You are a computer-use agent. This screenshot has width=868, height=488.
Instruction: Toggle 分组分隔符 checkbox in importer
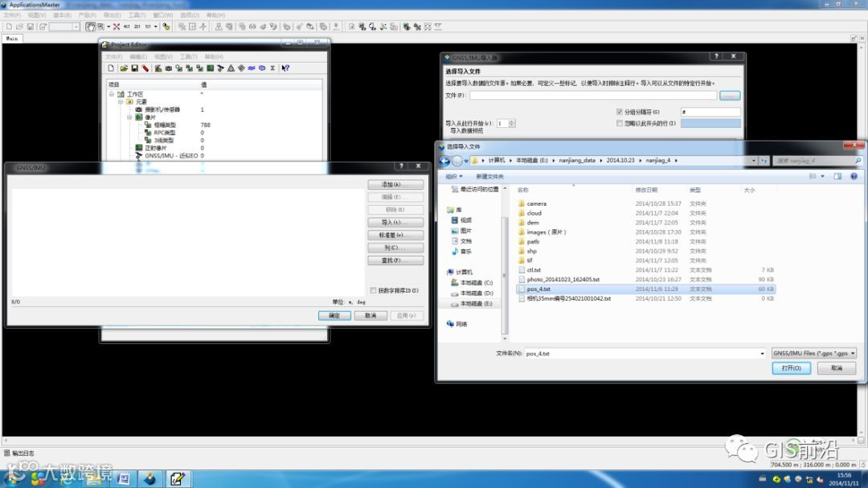[x=620, y=112]
